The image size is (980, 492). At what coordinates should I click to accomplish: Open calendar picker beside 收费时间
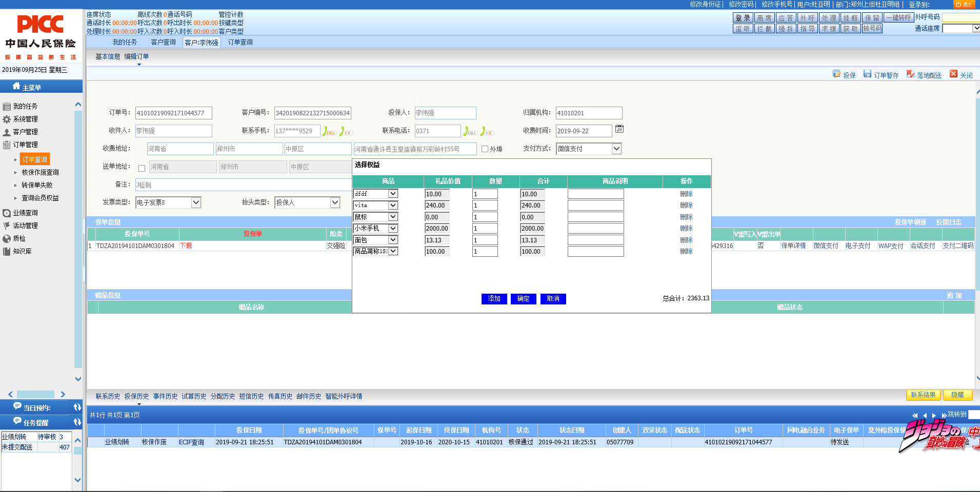(x=619, y=129)
